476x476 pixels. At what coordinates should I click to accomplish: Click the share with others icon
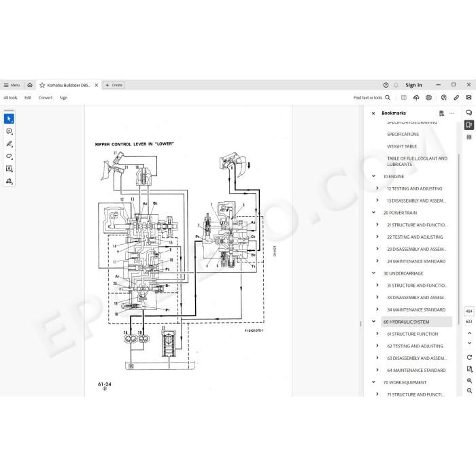[x=444, y=98]
